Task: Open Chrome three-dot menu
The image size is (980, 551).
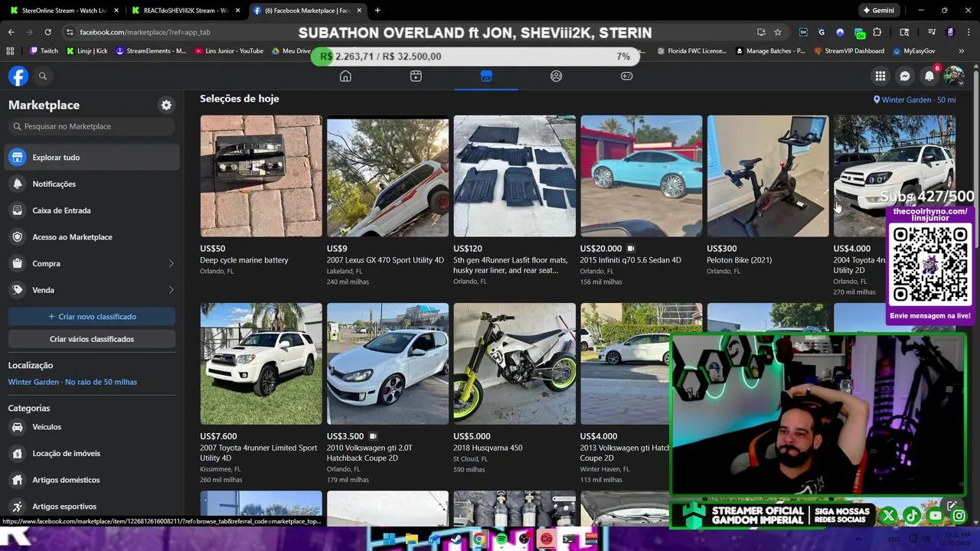Action: [x=967, y=32]
